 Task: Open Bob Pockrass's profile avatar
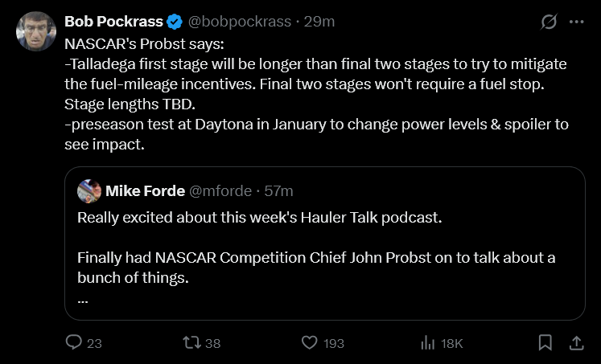[36, 31]
